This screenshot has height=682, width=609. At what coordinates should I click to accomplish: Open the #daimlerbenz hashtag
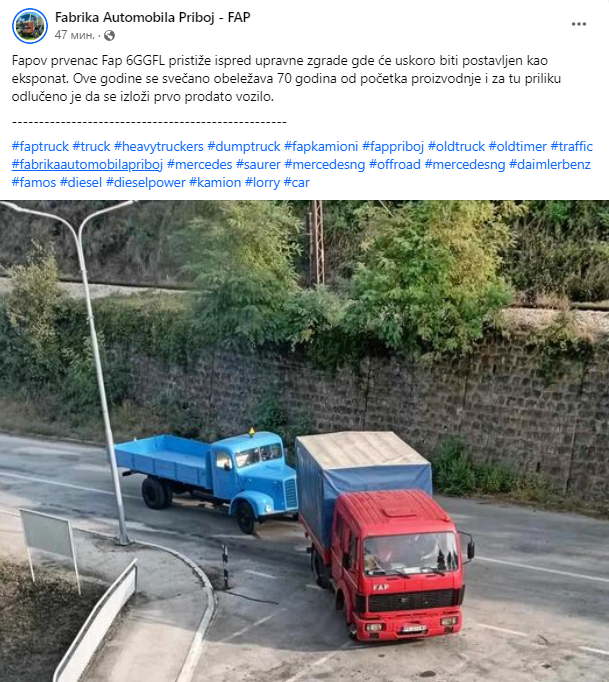549,164
